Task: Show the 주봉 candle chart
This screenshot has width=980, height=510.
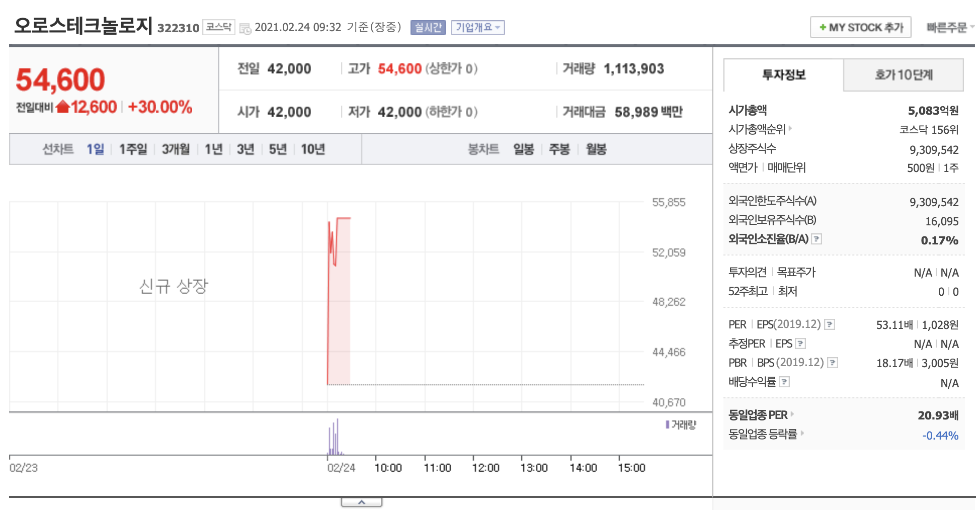Action: pyautogui.click(x=559, y=149)
